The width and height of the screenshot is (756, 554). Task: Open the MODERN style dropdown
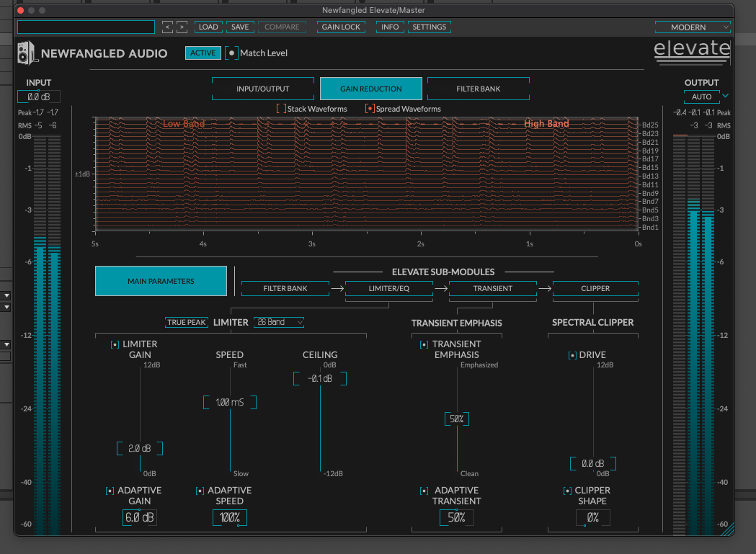tap(693, 27)
